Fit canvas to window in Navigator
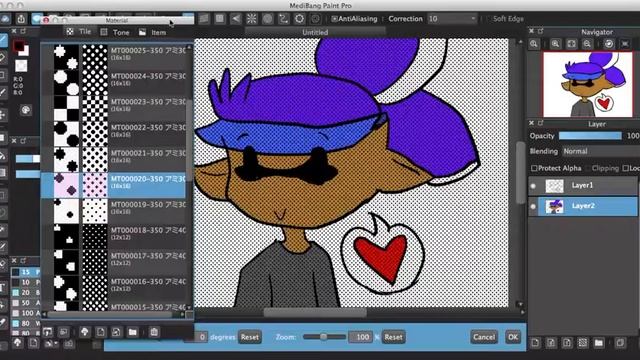 coord(571,44)
